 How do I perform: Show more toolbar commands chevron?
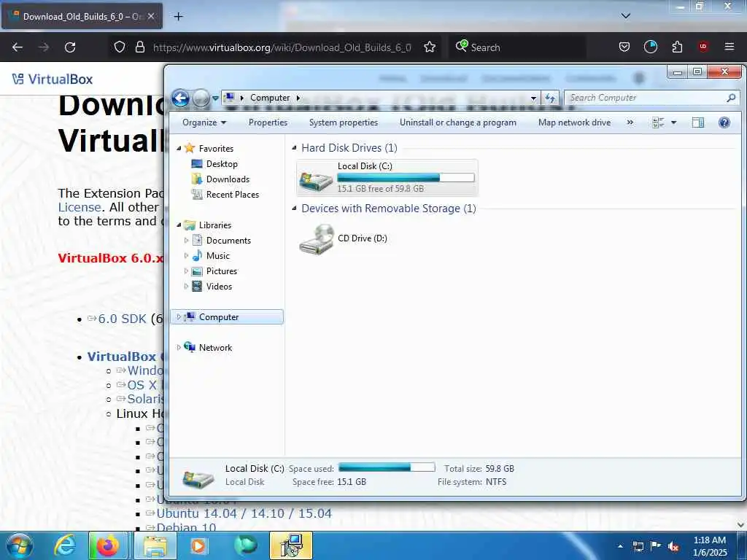(630, 122)
